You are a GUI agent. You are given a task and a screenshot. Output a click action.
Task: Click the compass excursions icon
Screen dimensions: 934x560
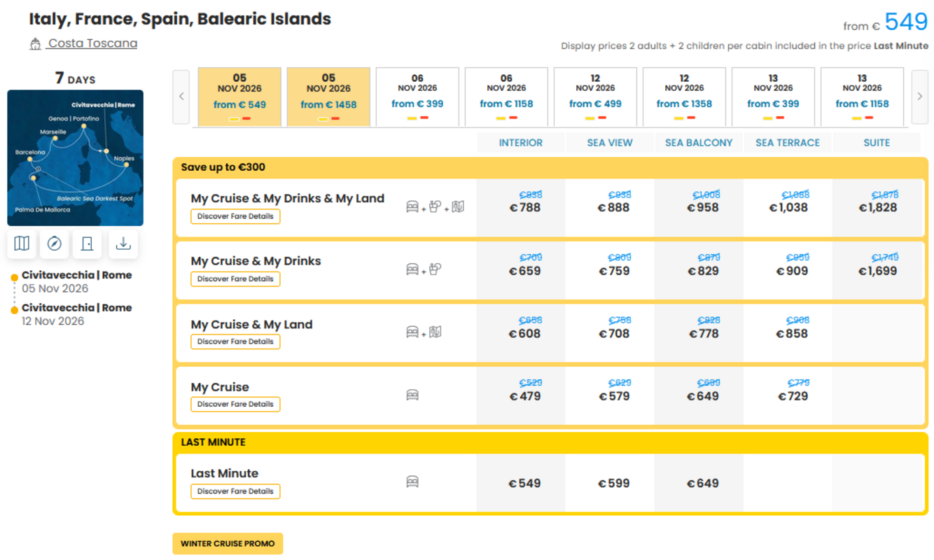(55, 244)
